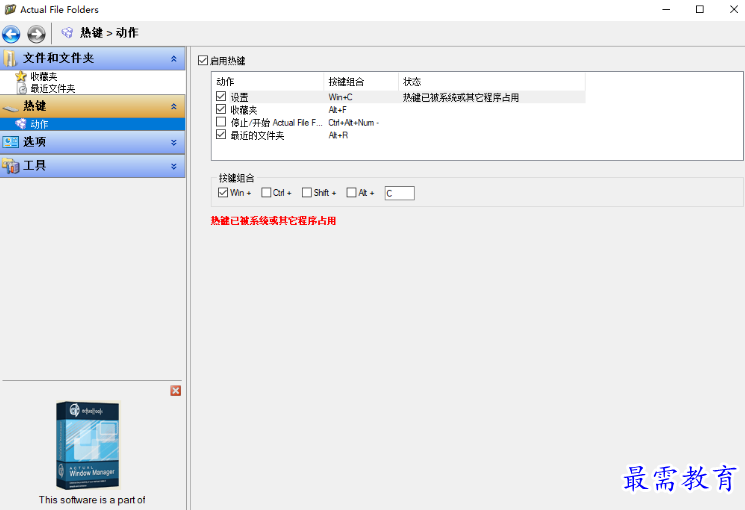
Task: Click the 设置 row status text
Action: coord(461,97)
